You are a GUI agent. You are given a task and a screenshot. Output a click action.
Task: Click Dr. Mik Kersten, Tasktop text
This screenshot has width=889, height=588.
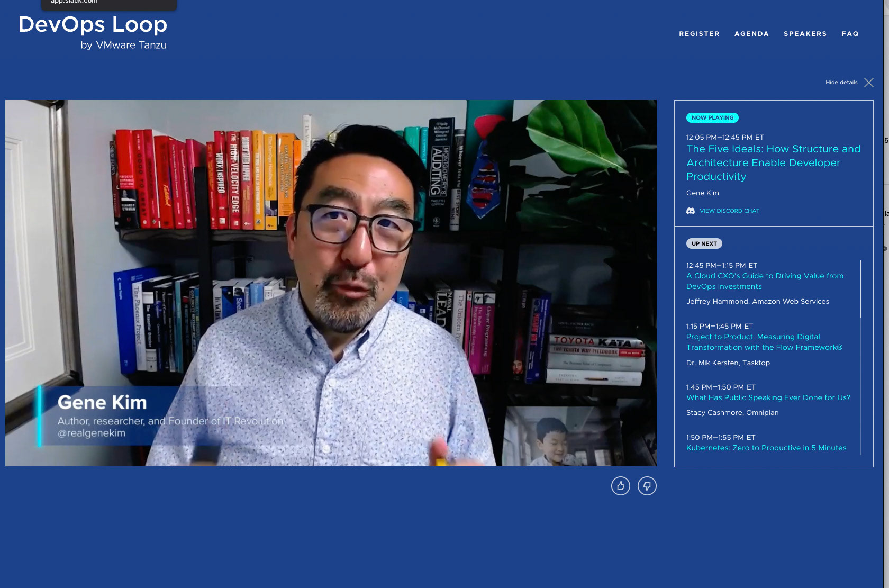(728, 363)
